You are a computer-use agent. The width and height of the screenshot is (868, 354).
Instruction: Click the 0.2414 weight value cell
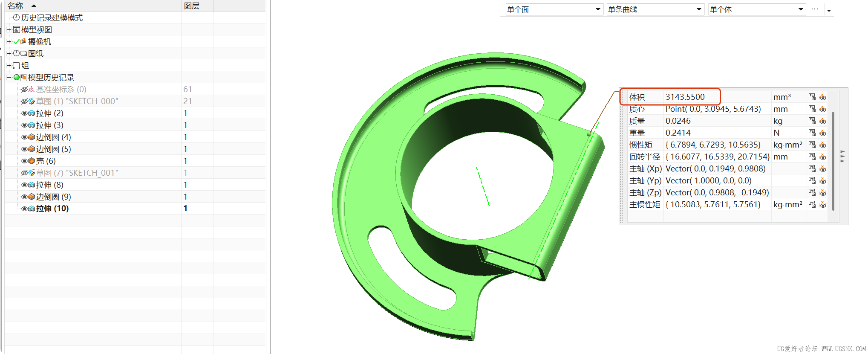(717, 133)
